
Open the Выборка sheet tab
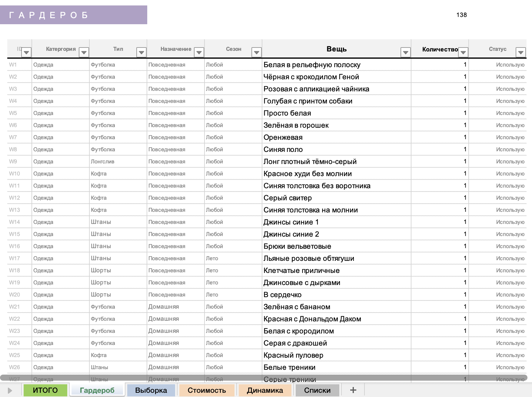pyautogui.click(x=151, y=390)
